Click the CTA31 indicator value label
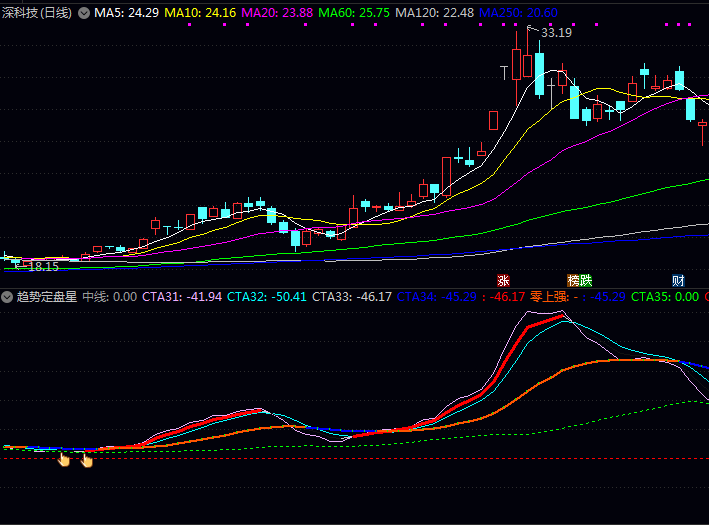Viewport: 709px width, 525px height. (181, 297)
